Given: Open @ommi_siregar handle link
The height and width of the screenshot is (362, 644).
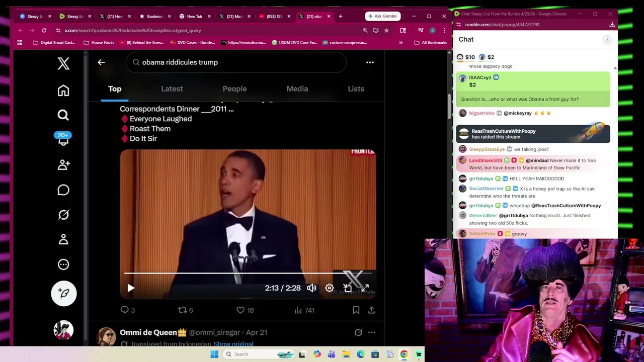Looking at the screenshot, I should pos(214,332).
